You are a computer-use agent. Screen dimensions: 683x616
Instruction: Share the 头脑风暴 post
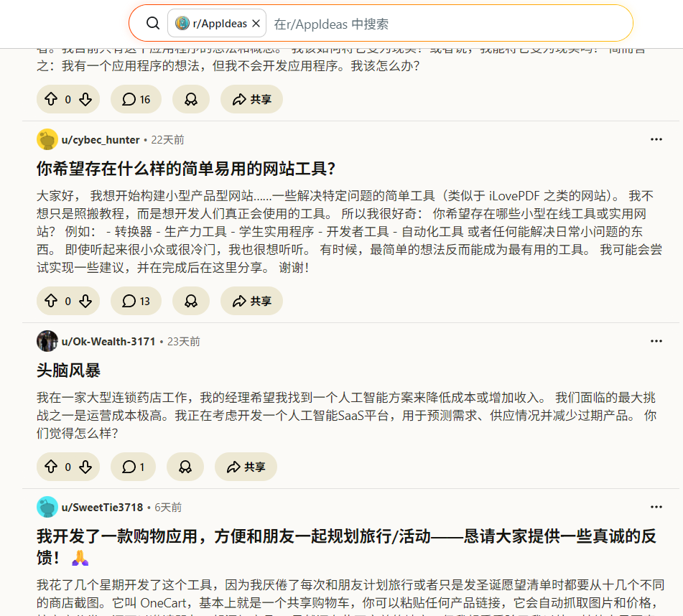pos(246,467)
